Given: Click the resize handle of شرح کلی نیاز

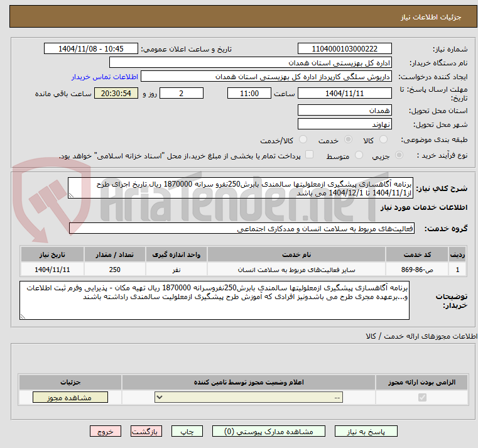Looking at the screenshot, I should (x=71, y=195).
